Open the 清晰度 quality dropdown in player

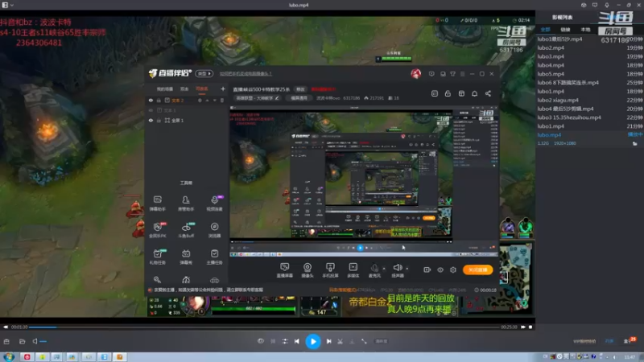click(381, 341)
